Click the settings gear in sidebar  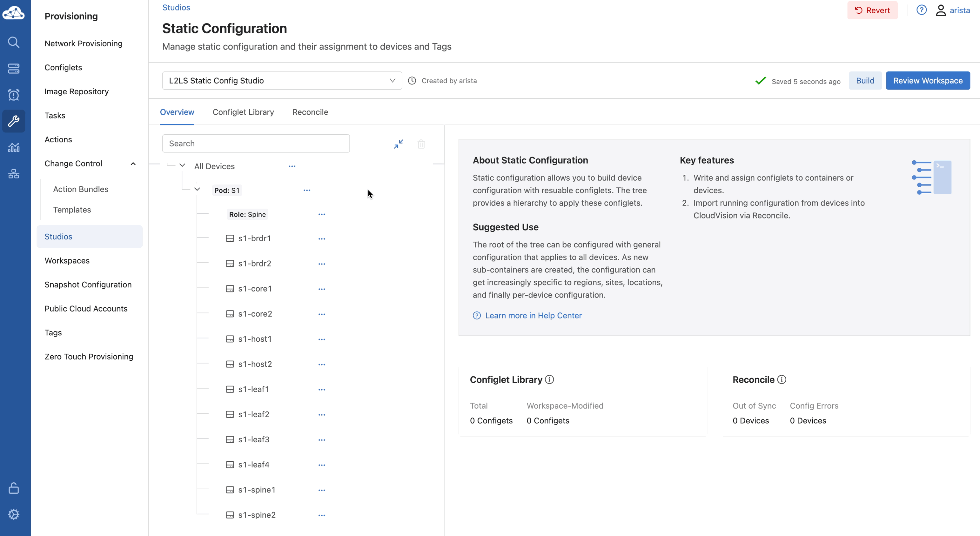point(14,514)
